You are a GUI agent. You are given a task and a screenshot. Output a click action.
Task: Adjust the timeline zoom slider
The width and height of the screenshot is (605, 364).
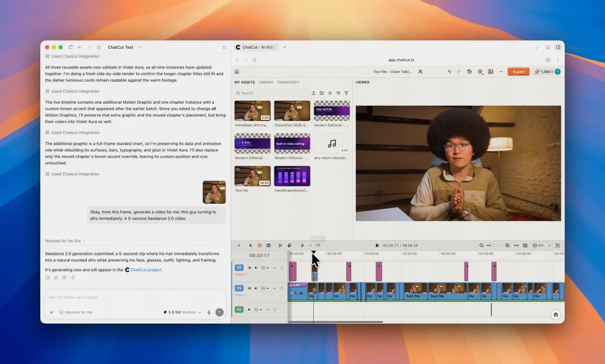[x=493, y=245]
